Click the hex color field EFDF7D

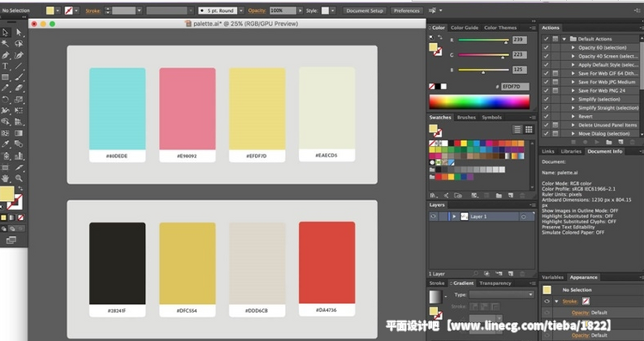(515, 87)
